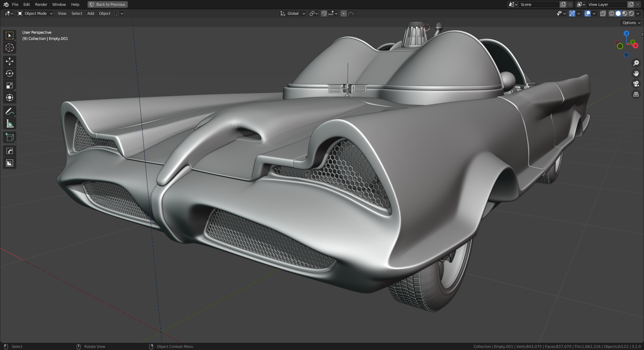Click the Scene name field
Screen dimensions: 644x350
point(539,4)
